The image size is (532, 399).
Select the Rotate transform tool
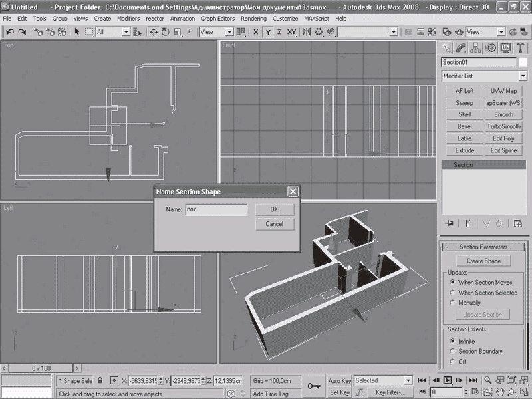(x=165, y=32)
